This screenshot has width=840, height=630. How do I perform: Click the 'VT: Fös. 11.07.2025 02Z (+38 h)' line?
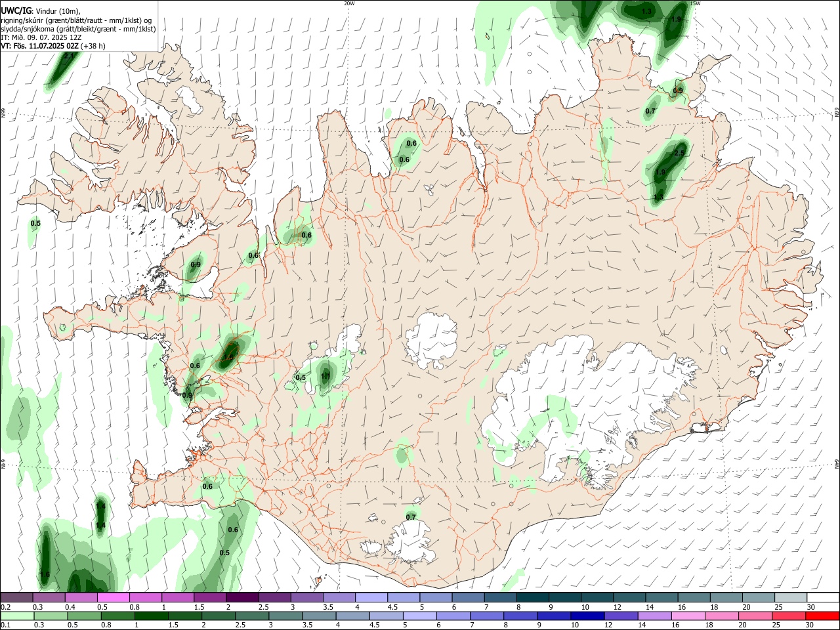click(53, 46)
